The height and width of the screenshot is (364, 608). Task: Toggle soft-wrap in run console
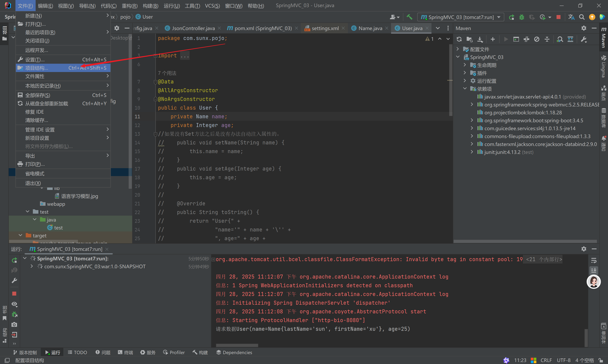click(x=594, y=261)
